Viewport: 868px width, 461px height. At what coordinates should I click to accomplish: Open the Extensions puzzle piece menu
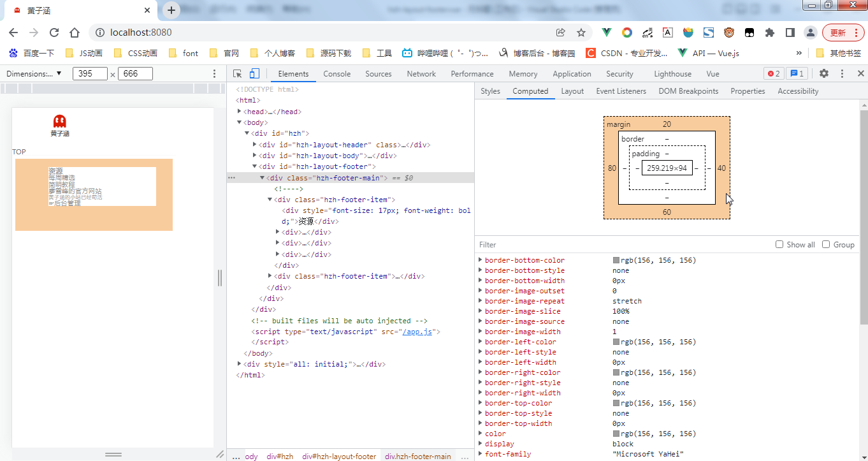(x=769, y=33)
